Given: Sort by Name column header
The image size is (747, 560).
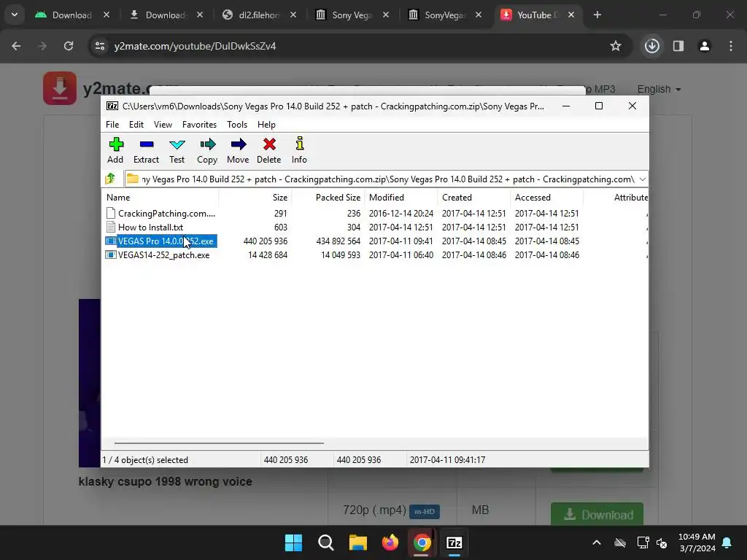Looking at the screenshot, I should tap(160, 197).
